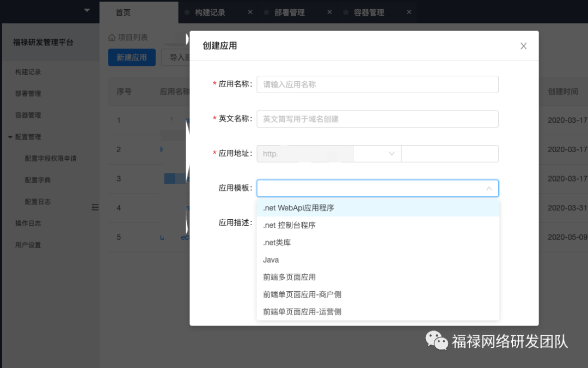This screenshot has height=368, width=588.
Task: Close the 构建记录 tab
Action: click(x=250, y=12)
